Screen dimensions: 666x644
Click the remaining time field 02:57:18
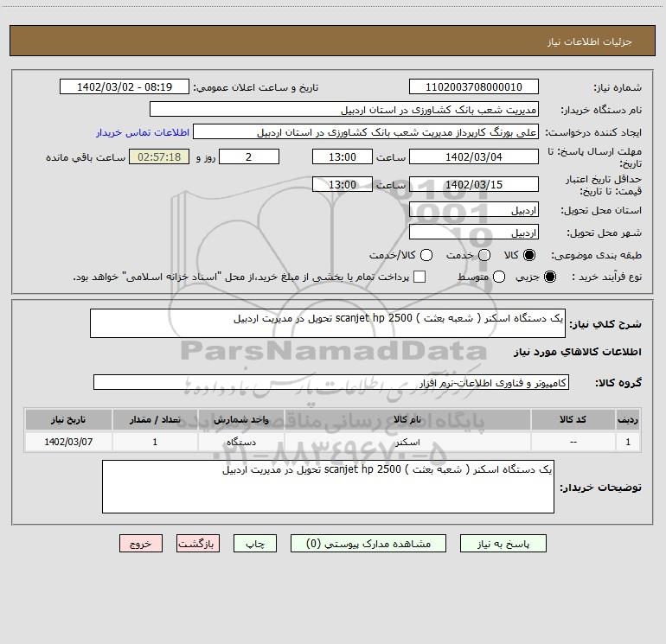tap(159, 156)
